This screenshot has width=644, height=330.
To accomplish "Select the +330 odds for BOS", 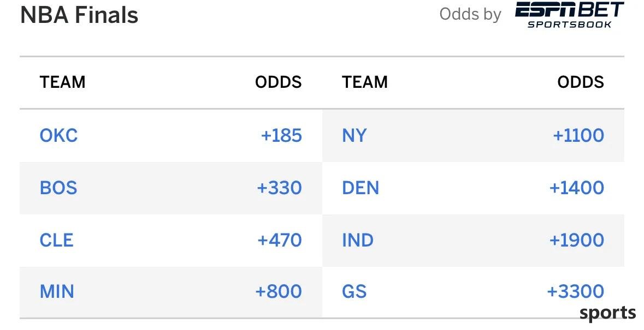I will pos(279,188).
